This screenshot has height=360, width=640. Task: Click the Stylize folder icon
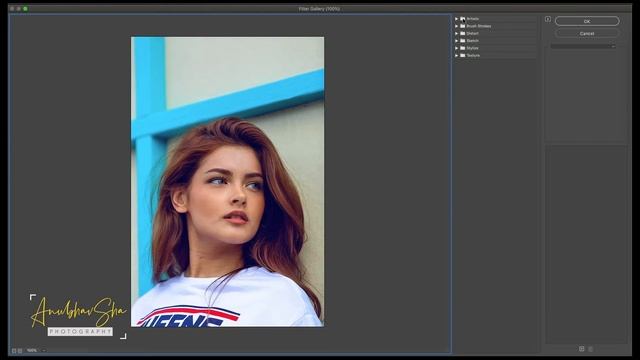[x=462, y=48]
